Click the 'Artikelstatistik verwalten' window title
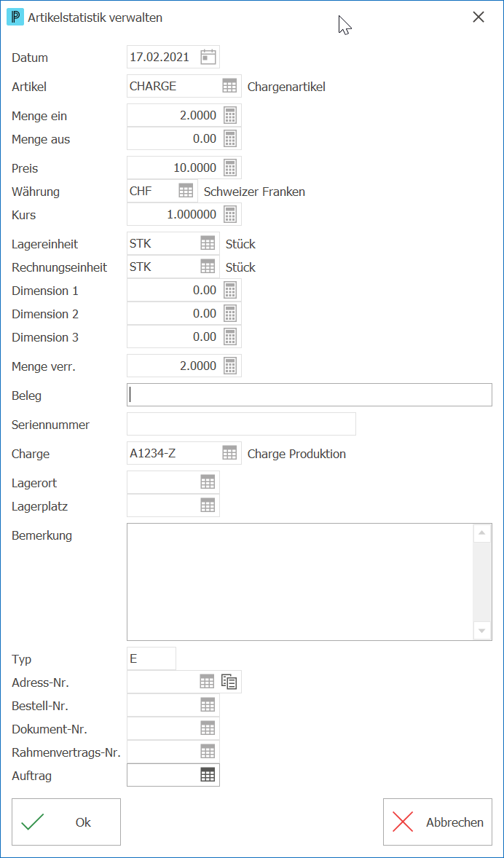Viewport: 504px width, 858px height. click(x=95, y=17)
